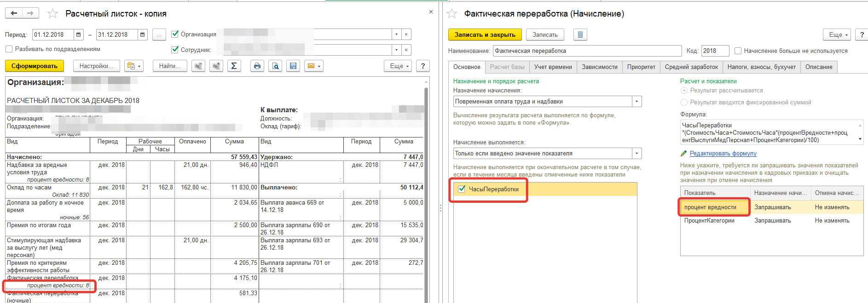Screen dimensions: 868x303
Task: Switch to the Учет времени tab
Action: click(x=553, y=67)
